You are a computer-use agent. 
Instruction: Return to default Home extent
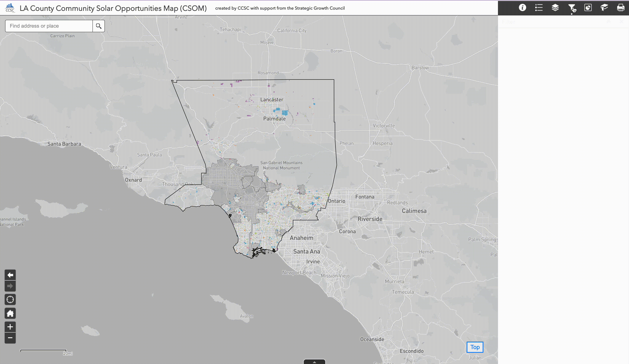(x=10, y=313)
